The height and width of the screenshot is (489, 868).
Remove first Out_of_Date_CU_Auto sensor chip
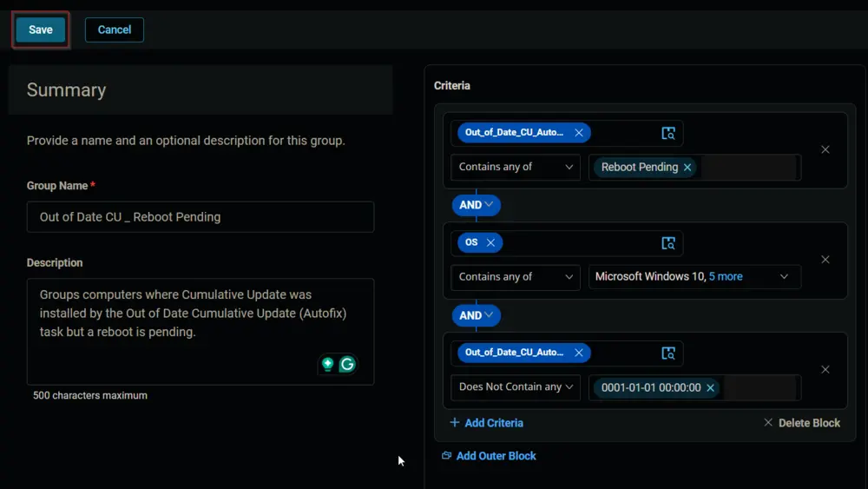coord(578,133)
